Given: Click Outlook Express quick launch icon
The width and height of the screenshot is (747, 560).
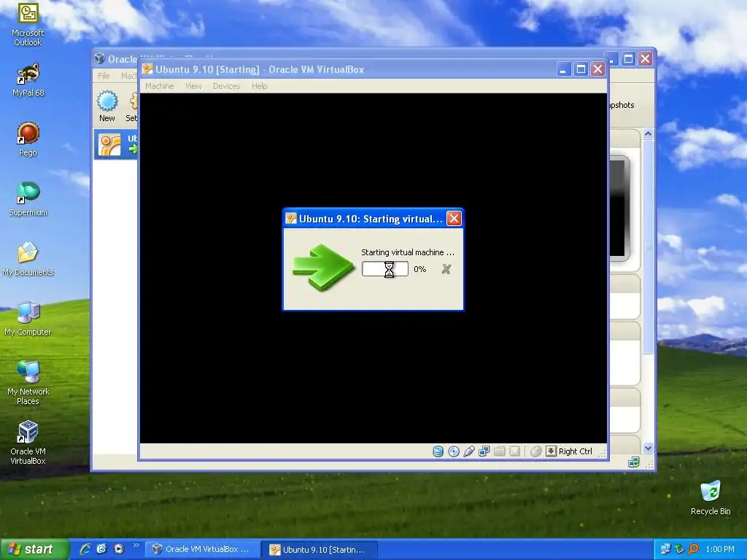Looking at the screenshot, I should pyautogui.click(x=101, y=549).
